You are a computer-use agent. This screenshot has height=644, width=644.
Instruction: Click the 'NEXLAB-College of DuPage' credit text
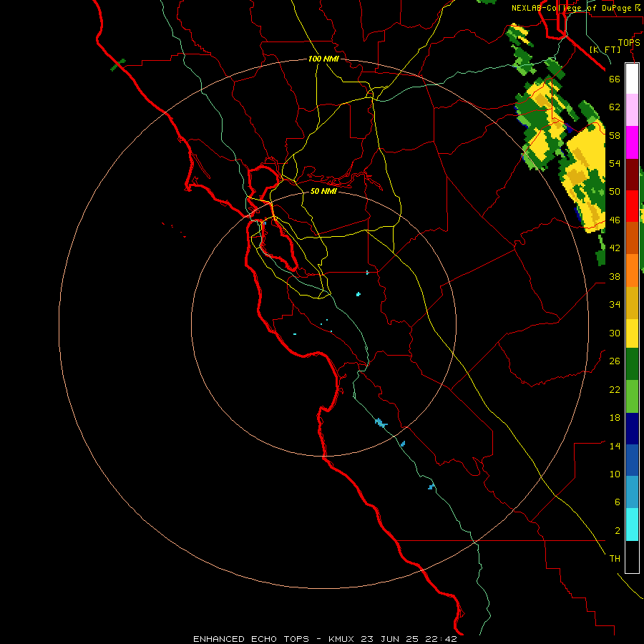coord(571,8)
